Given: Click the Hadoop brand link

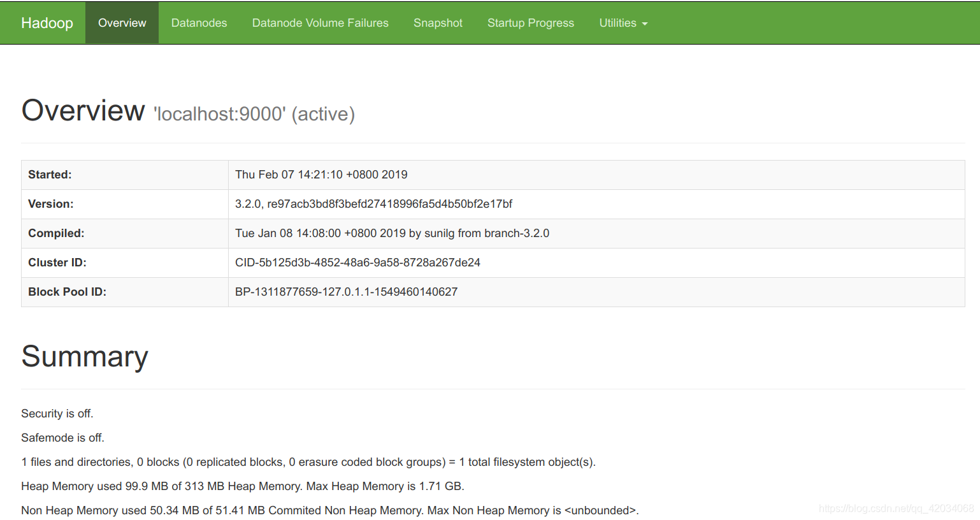Looking at the screenshot, I should pyautogui.click(x=47, y=23).
